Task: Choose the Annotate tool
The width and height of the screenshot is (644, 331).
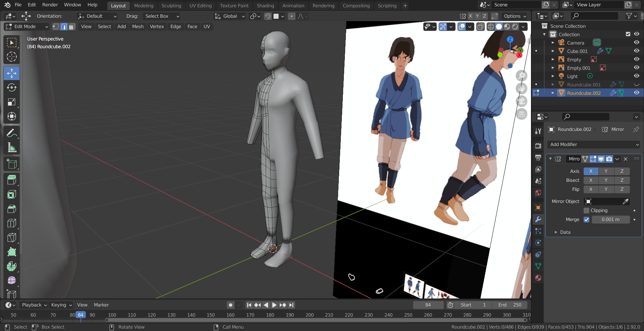Action: (12, 133)
